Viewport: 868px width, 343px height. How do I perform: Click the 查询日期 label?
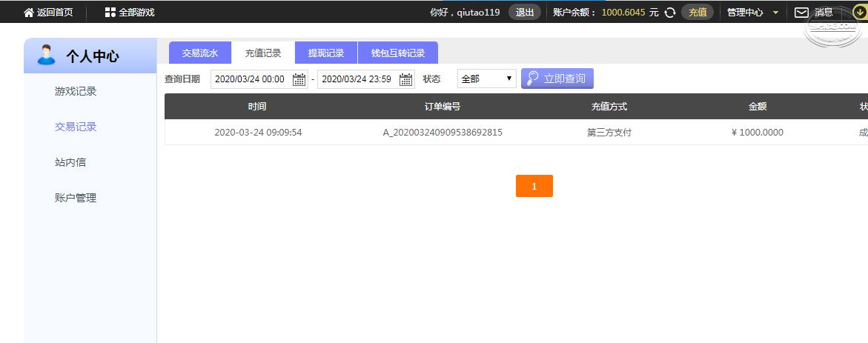point(182,79)
